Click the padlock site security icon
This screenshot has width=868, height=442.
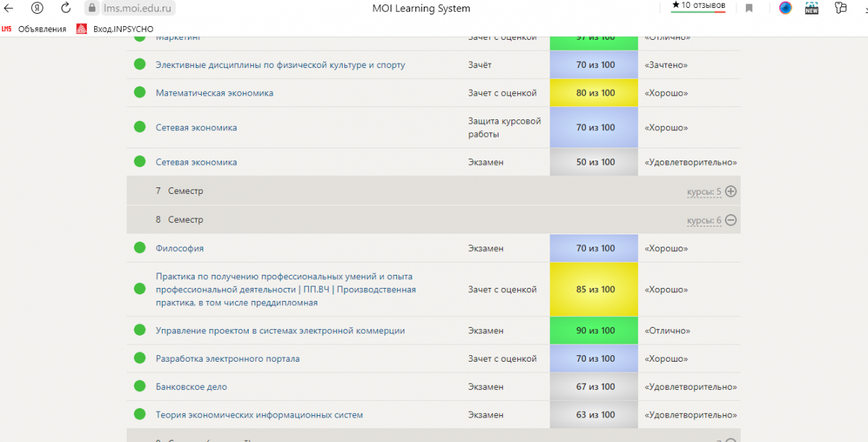(91, 9)
